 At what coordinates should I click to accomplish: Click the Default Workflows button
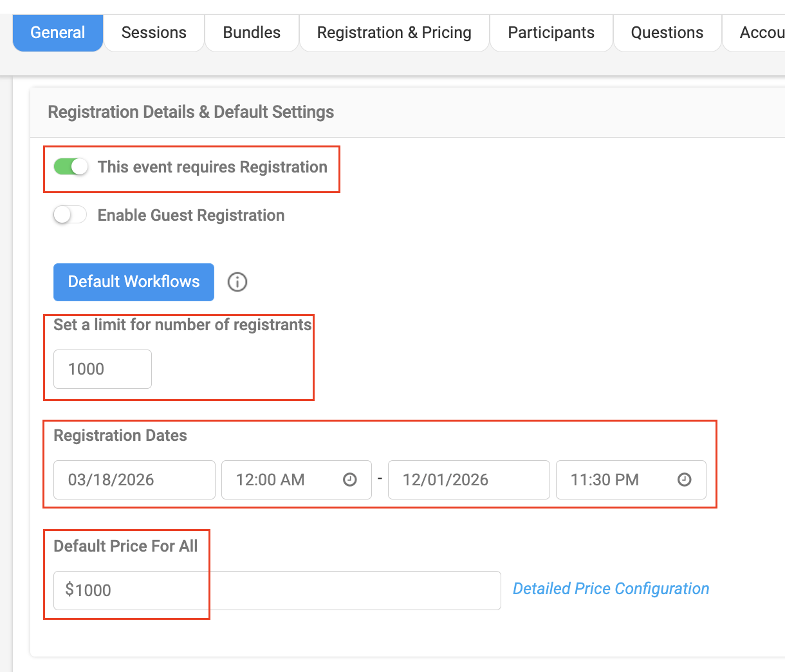click(134, 282)
